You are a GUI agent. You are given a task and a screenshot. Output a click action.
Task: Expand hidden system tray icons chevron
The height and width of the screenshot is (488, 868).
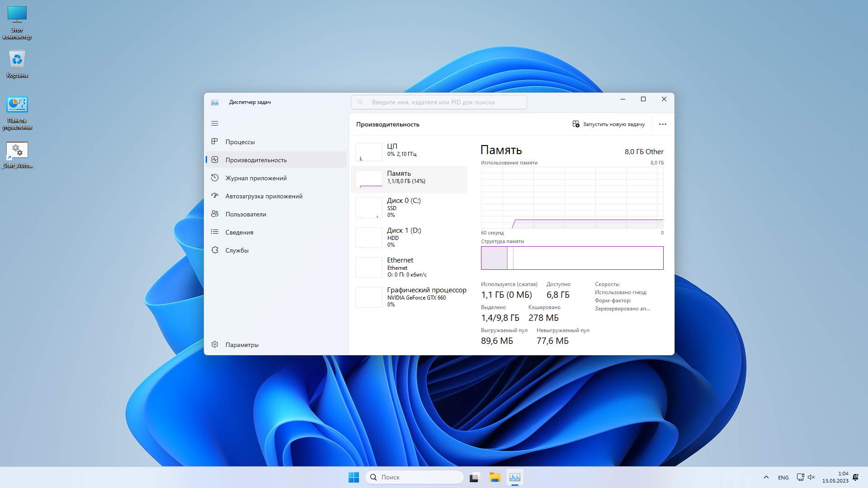click(766, 477)
